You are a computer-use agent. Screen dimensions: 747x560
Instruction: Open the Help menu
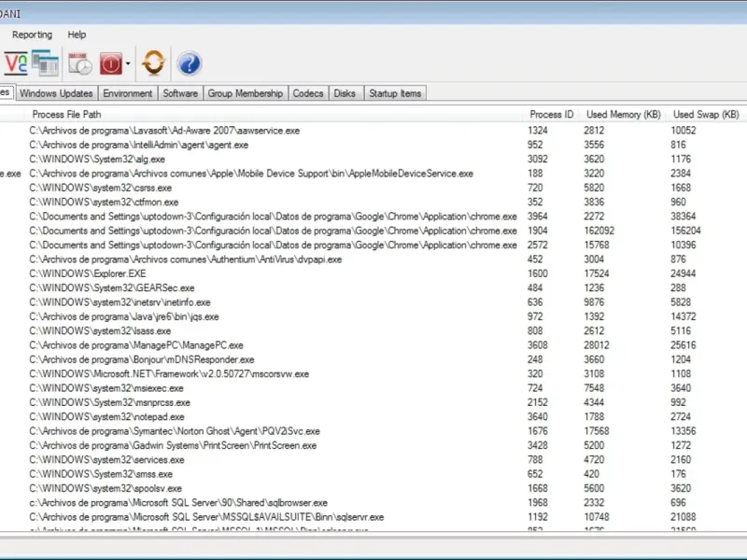click(x=77, y=35)
